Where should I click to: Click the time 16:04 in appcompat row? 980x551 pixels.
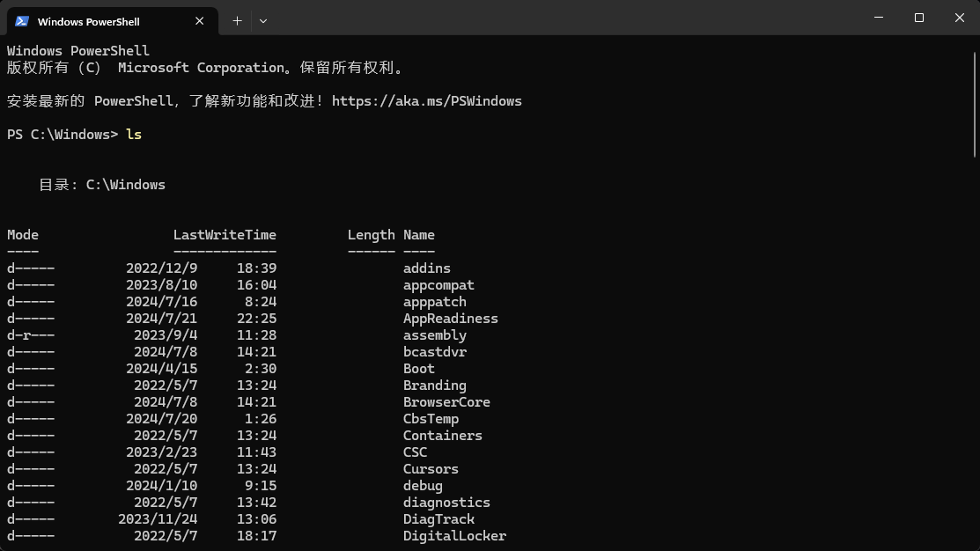[x=257, y=285]
